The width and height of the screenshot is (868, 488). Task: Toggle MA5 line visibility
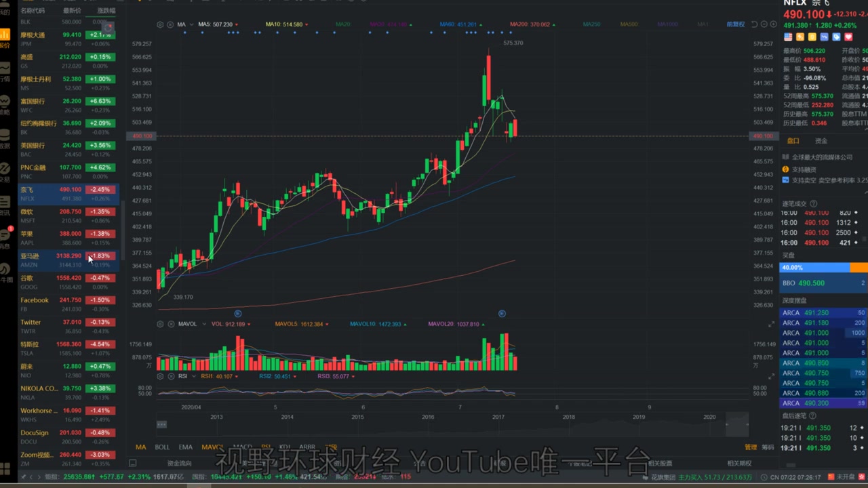(217, 24)
